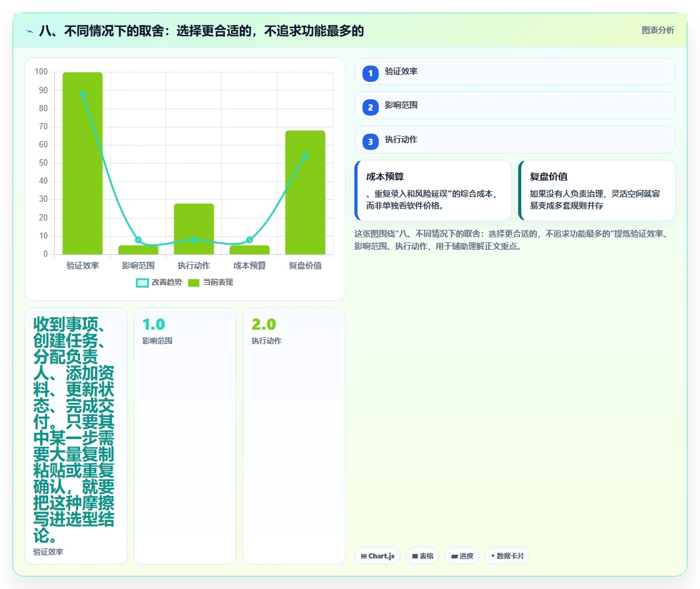Click the 成本预算 x-axis label
The height and width of the screenshot is (589, 700).
pos(249,265)
